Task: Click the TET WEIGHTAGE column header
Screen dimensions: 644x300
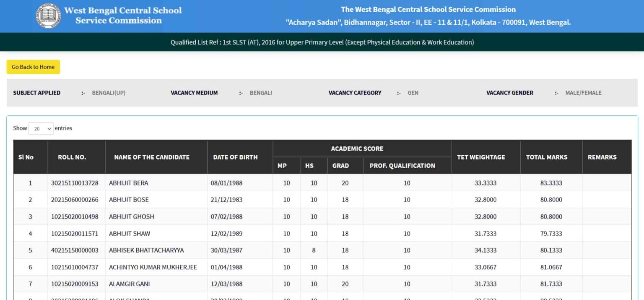Action: (480, 157)
